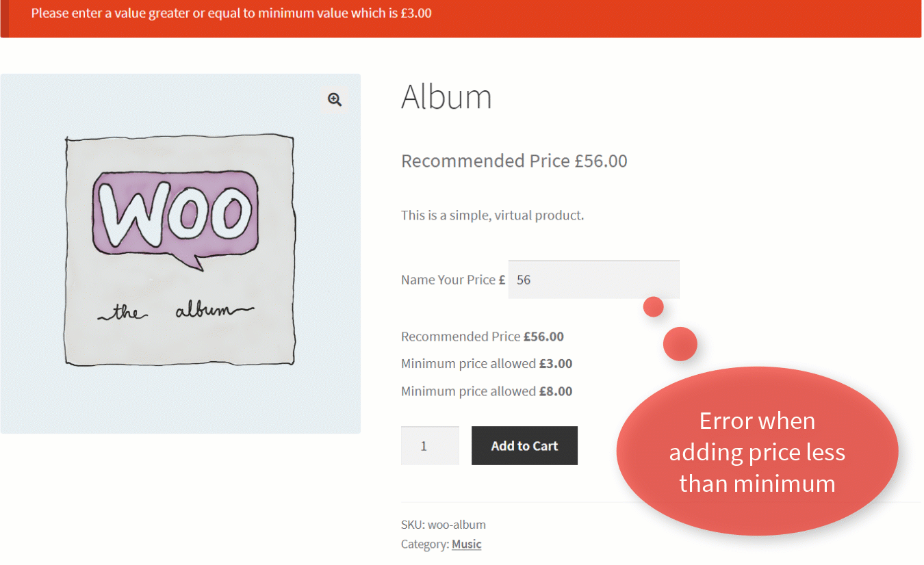Click the simple virtual product description text
Screen dimensions: 924x565
coord(492,215)
